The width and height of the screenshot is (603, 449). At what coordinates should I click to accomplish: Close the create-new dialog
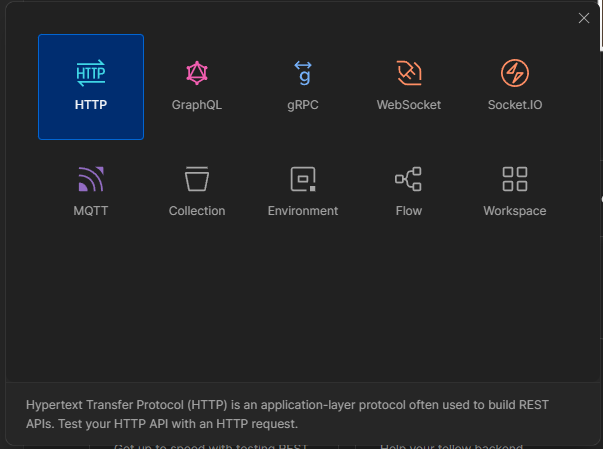(584, 18)
